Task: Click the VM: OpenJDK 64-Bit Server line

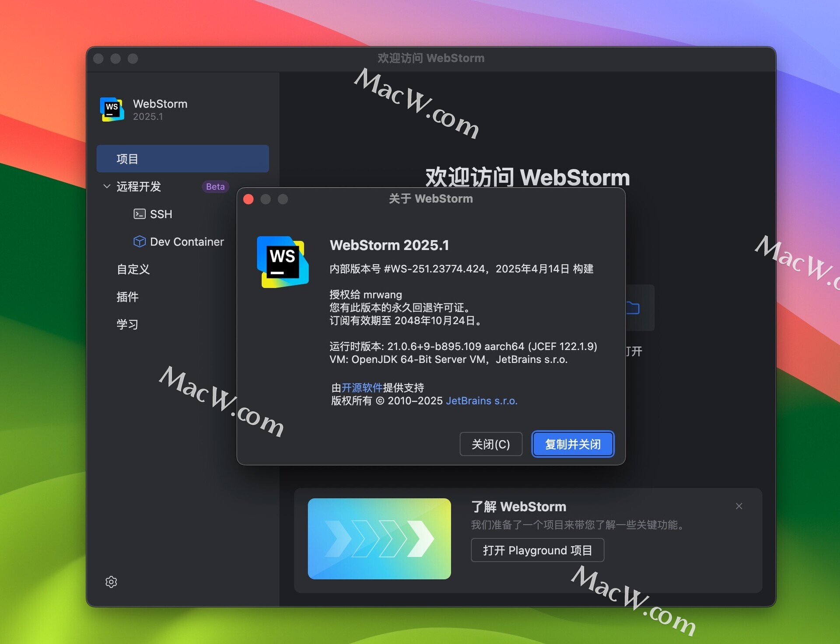Action: coord(448,359)
